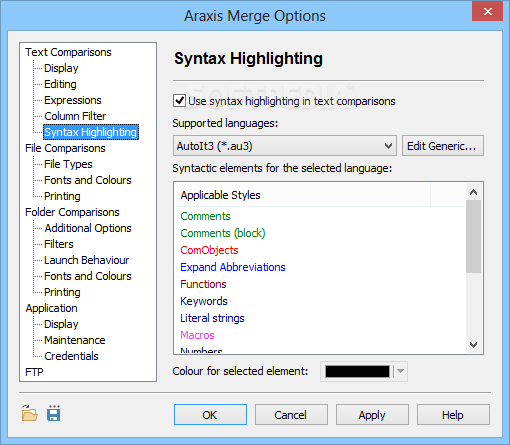The image size is (510, 445).
Task: Select the Literal strings style
Action: pos(212,318)
